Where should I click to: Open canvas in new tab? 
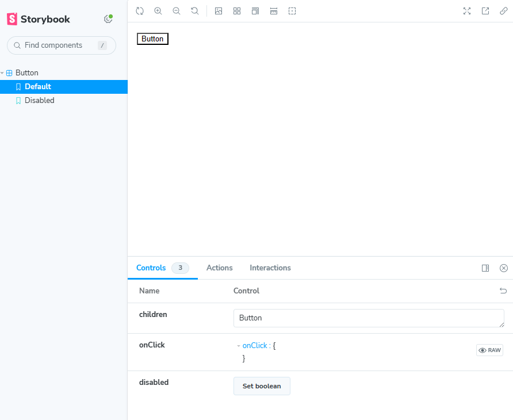pyautogui.click(x=485, y=11)
